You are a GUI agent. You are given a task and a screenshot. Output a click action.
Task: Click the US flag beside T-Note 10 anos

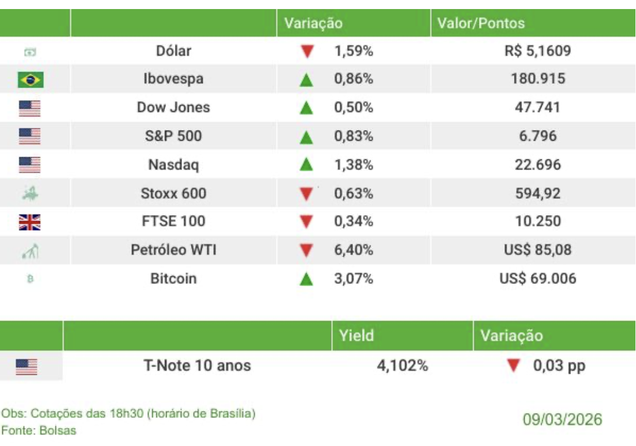pyautogui.click(x=27, y=367)
